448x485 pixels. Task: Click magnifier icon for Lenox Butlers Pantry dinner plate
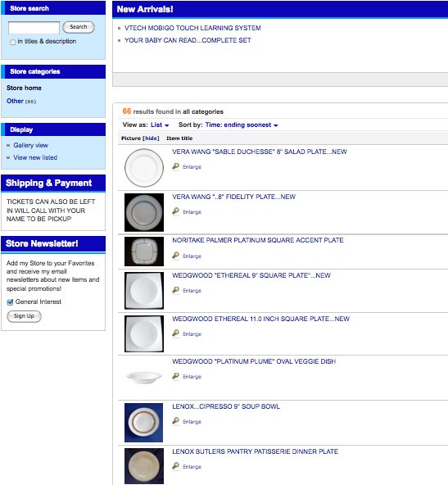pos(175,466)
